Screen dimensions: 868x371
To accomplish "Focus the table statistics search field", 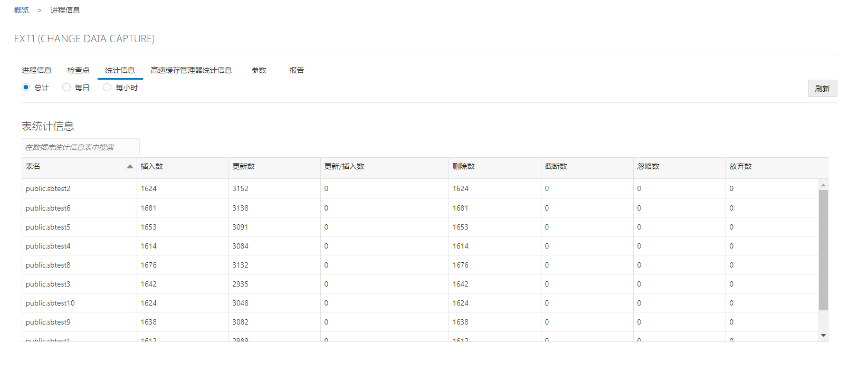I will coord(81,147).
